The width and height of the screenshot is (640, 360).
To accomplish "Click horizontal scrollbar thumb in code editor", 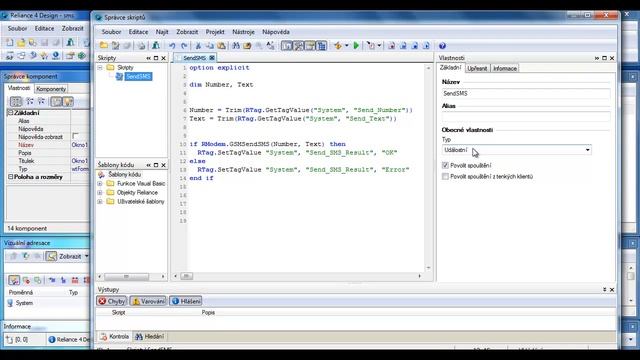I will 187,276.
